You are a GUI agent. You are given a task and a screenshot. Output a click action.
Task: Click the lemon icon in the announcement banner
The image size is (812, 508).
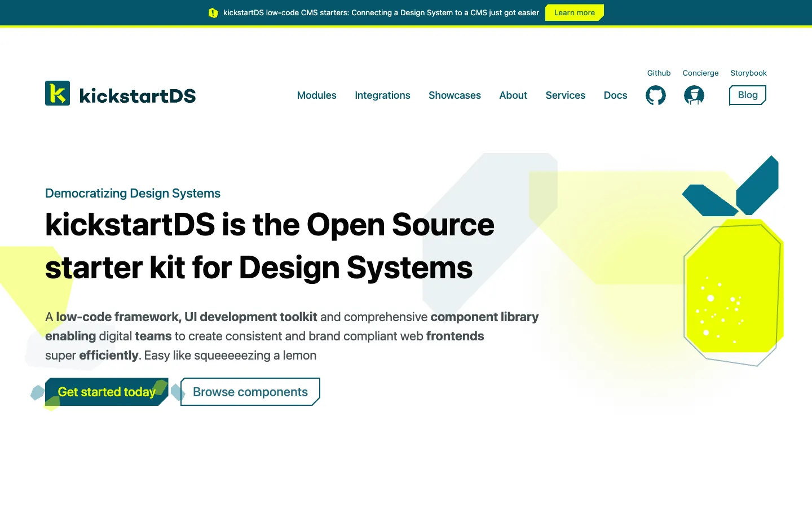point(213,13)
